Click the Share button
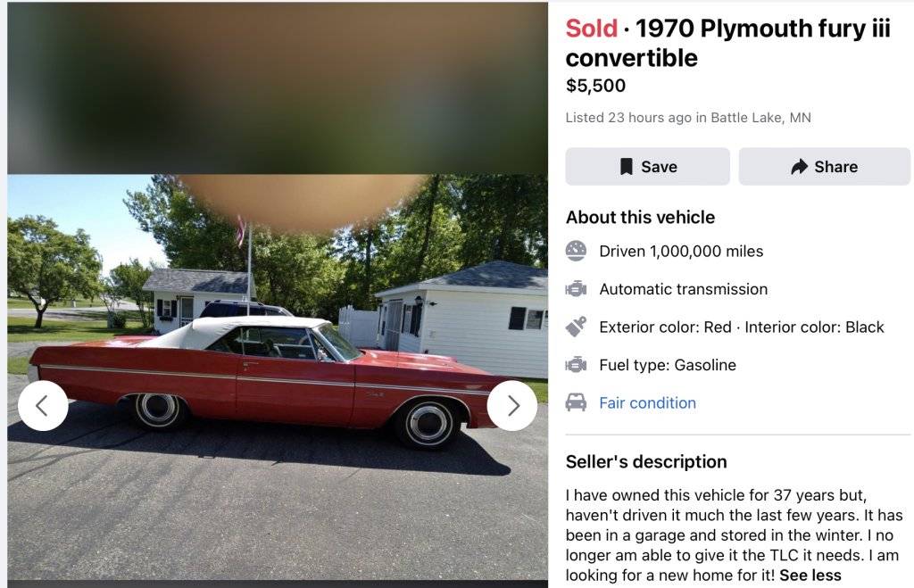The image size is (914, 588). (824, 166)
